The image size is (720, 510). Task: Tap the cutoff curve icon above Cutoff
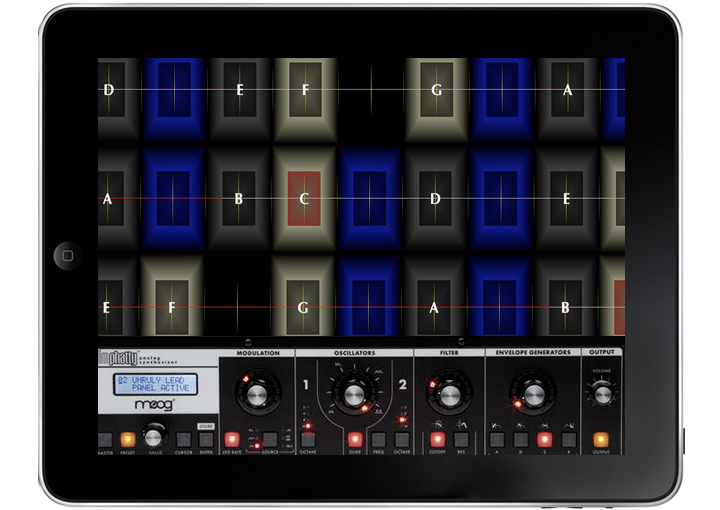437,425
